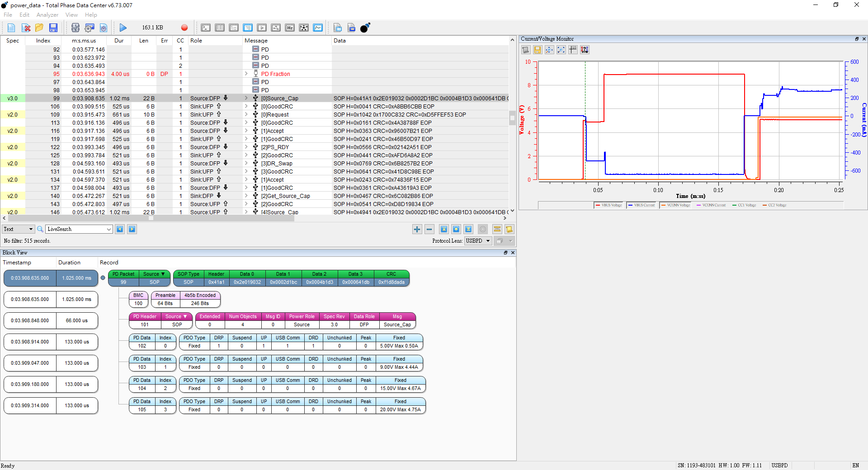This screenshot has width=868, height=470.
Task: Save the Current/Voltage Monitor graph
Action: (538, 50)
